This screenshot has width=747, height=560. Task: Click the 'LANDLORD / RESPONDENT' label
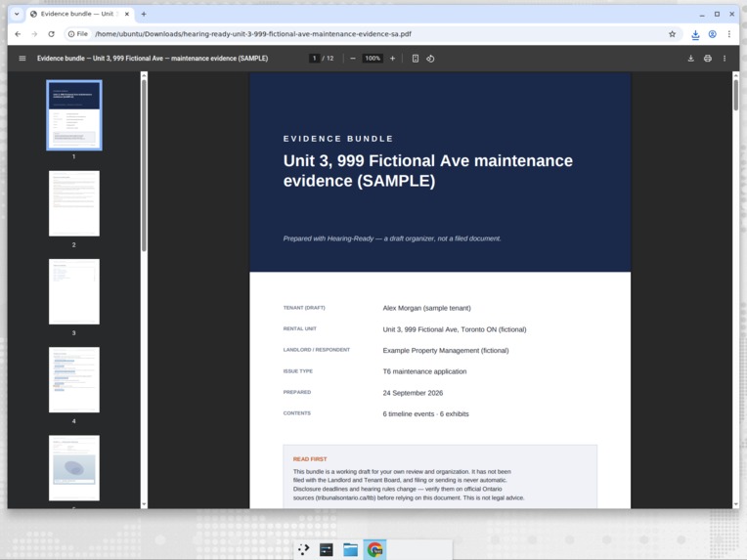coord(317,350)
